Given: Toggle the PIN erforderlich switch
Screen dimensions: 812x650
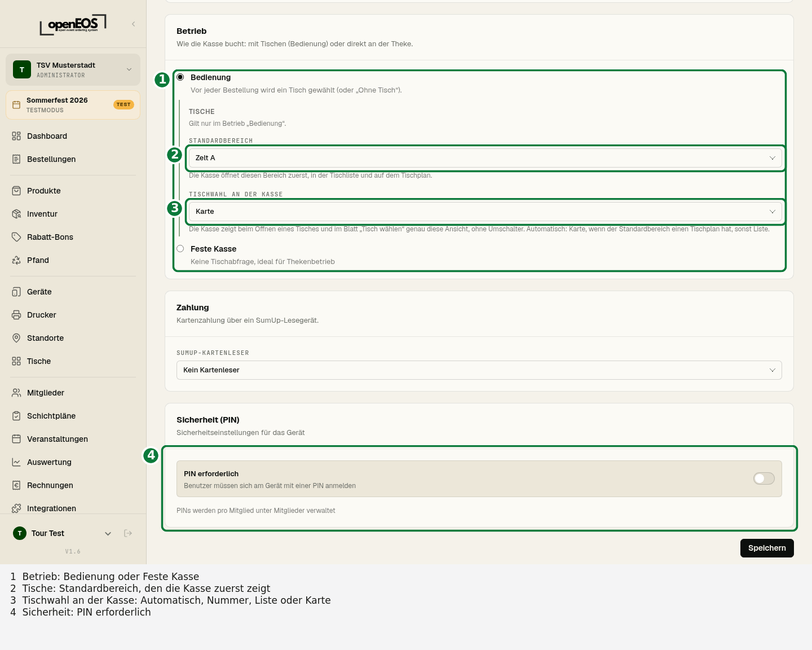Looking at the screenshot, I should (x=764, y=478).
